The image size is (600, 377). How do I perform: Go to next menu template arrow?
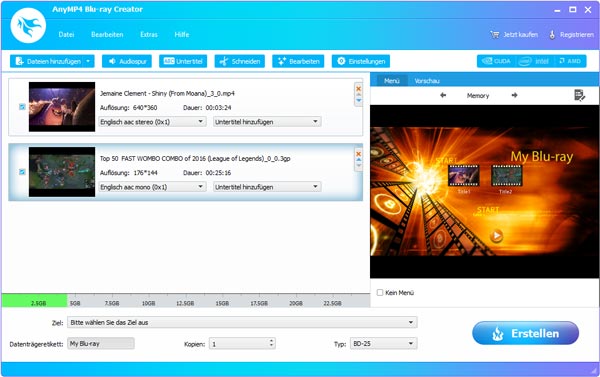coord(514,95)
